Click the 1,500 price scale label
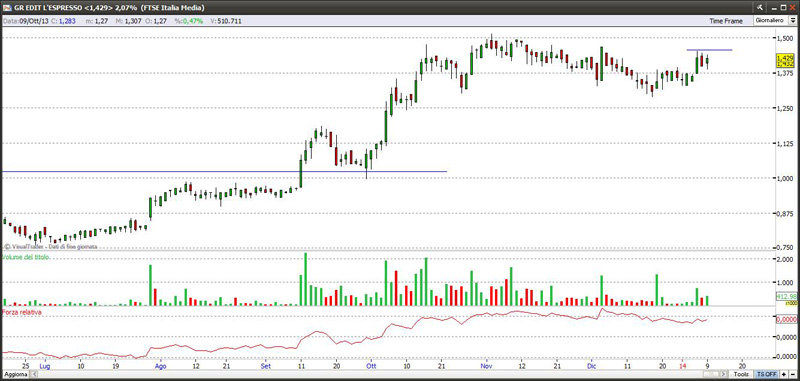The image size is (800, 381). (x=784, y=38)
